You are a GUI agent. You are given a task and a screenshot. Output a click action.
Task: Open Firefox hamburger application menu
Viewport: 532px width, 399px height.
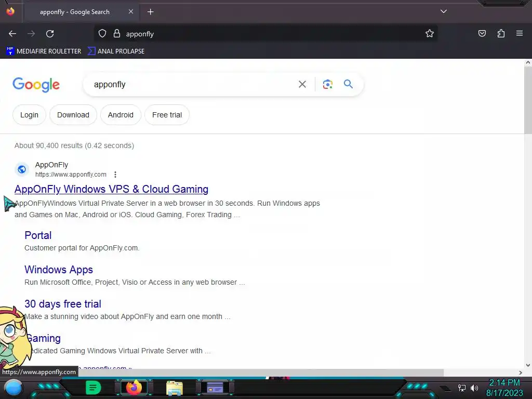coord(520,34)
